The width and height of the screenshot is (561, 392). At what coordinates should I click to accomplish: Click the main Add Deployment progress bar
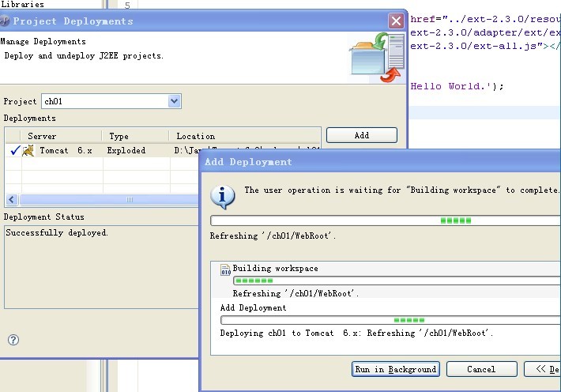386,220
